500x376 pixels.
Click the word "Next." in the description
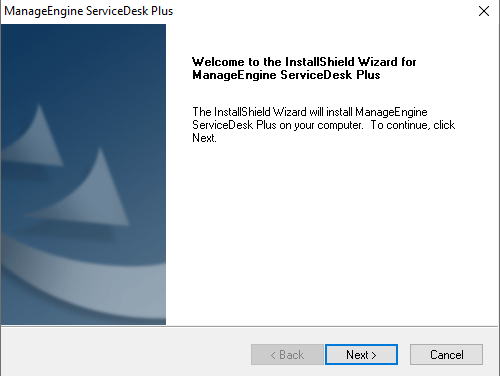coord(204,138)
